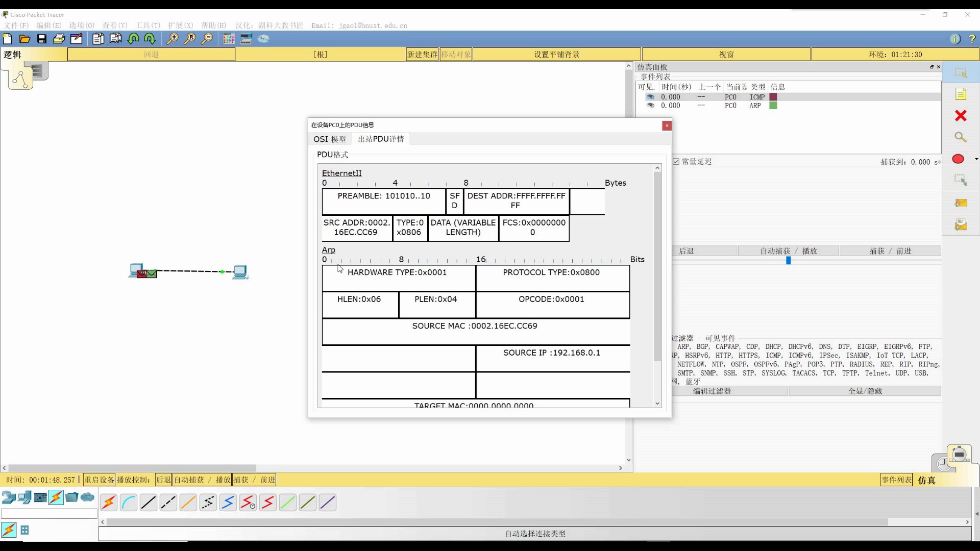Toggle visibility eye of ICMP event

click(650, 97)
